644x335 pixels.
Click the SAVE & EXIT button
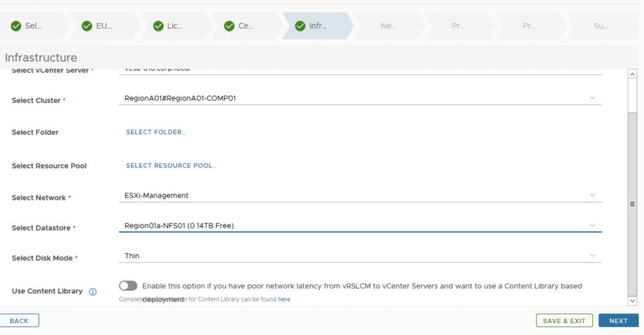(563, 321)
